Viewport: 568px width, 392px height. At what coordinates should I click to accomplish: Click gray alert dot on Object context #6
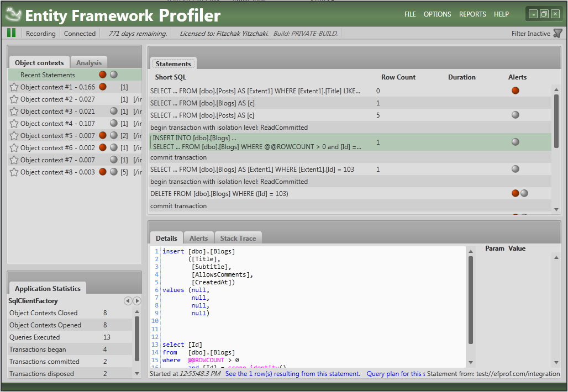(114, 147)
